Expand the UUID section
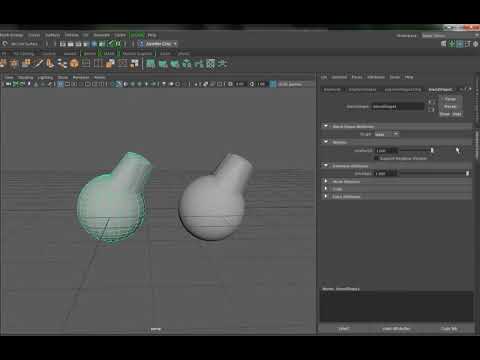This screenshot has height=360, width=480. pyautogui.click(x=326, y=189)
